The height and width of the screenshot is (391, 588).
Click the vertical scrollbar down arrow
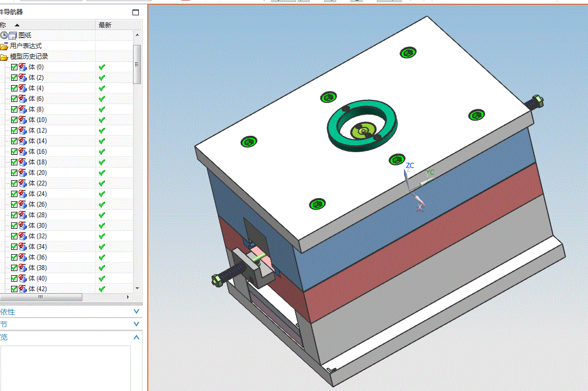click(x=137, y=288)
